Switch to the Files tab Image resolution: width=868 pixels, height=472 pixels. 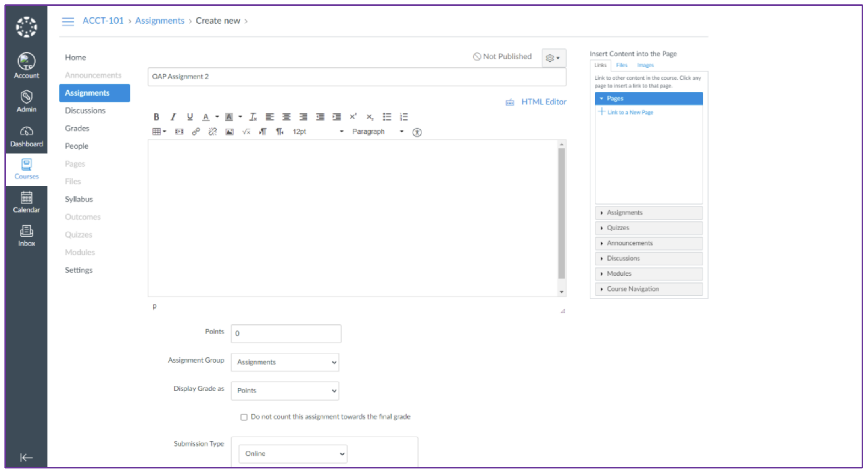coord(622,65)
